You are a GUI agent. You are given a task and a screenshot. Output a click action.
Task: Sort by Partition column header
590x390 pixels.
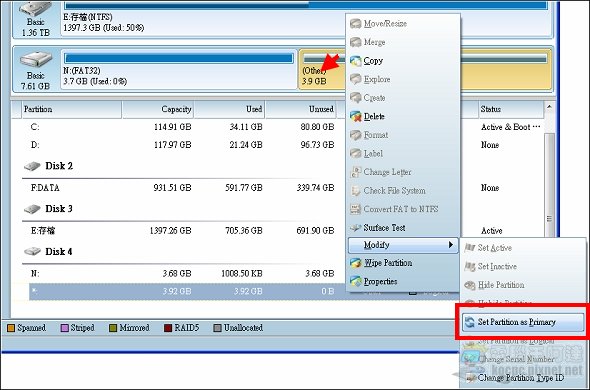(x=71, y=110)
